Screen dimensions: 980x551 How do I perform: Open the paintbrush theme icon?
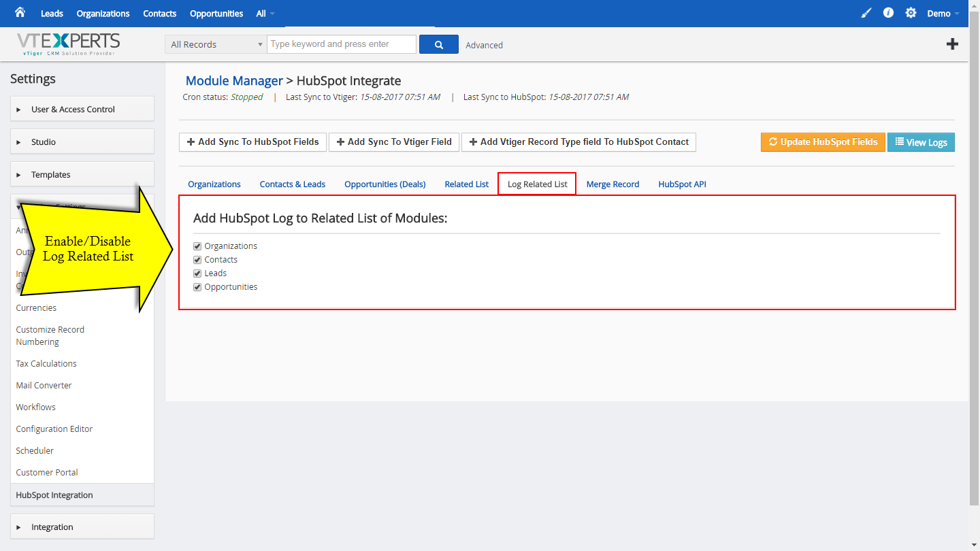pos(866,13)
